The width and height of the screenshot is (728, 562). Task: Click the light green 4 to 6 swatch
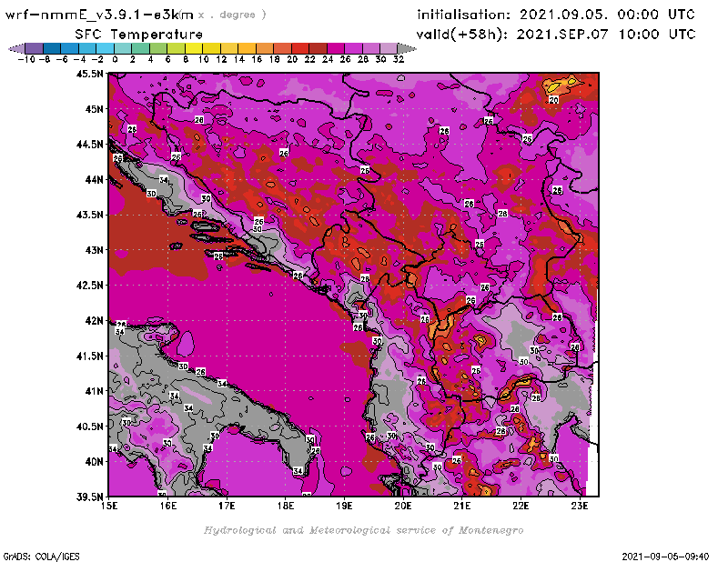click(x=158, y=48)
